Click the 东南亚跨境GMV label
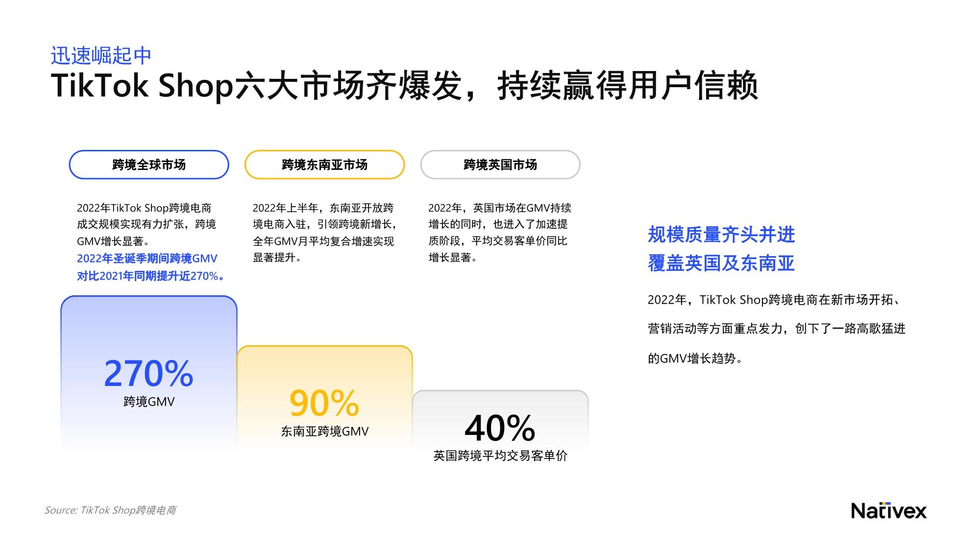Screen dimensions: 980x551 [324, 431]
